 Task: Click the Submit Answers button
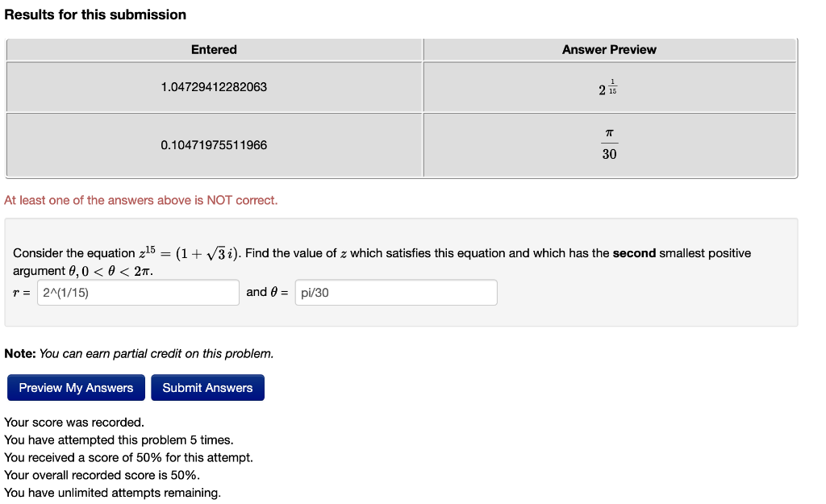(207, 388)
